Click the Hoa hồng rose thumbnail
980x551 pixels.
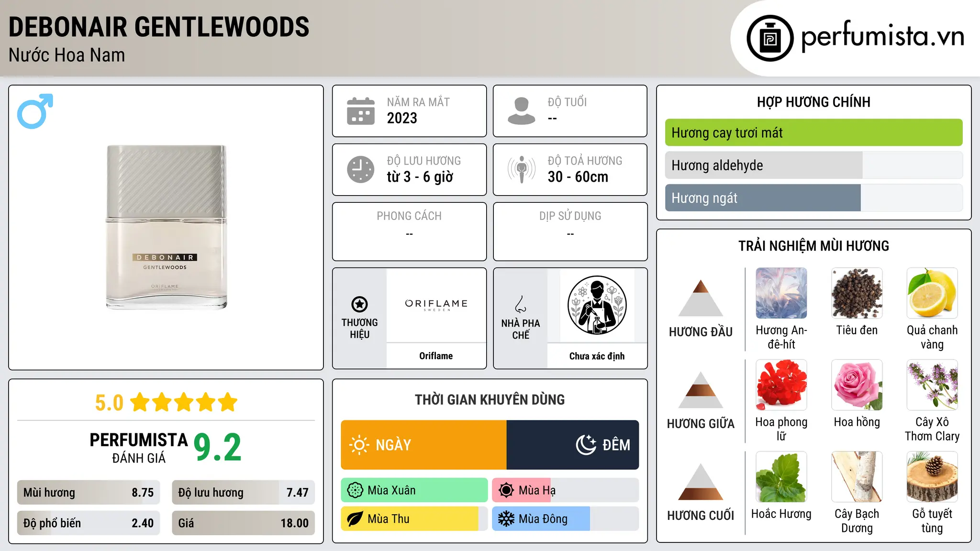pos(857,385)
